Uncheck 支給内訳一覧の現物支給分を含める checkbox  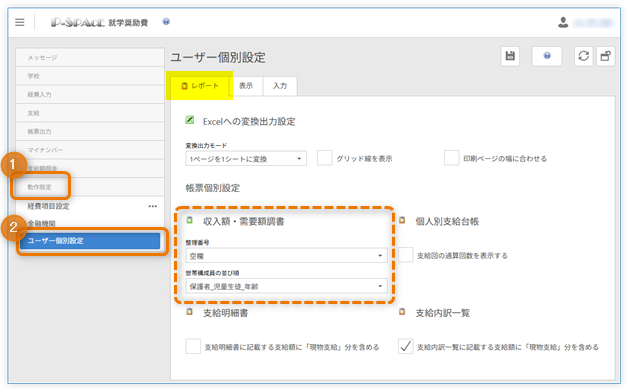click(405, 346)
